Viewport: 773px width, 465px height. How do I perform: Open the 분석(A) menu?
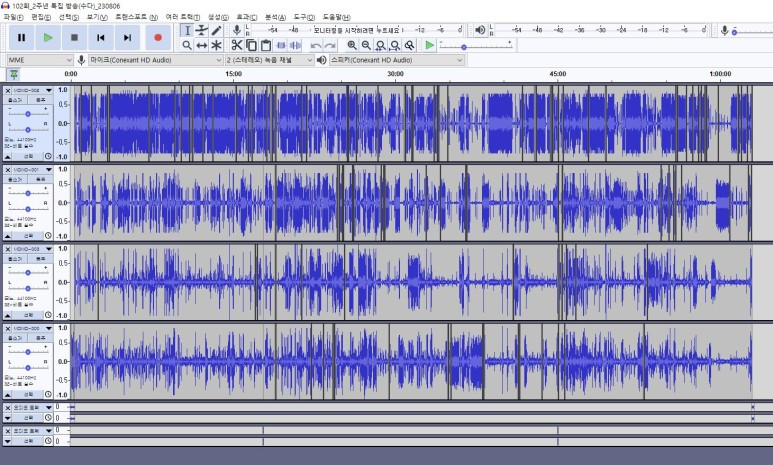[x=276, y=17]
